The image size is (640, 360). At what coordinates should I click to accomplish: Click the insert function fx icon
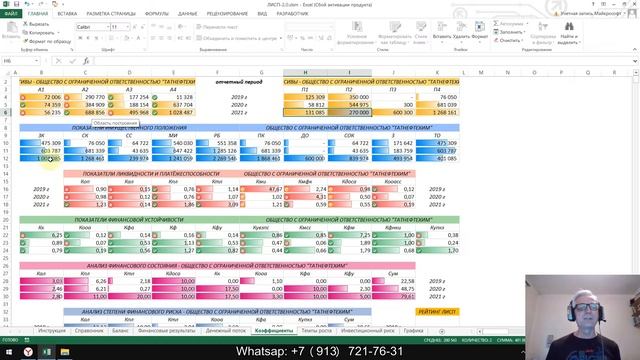tap(86, 61)
